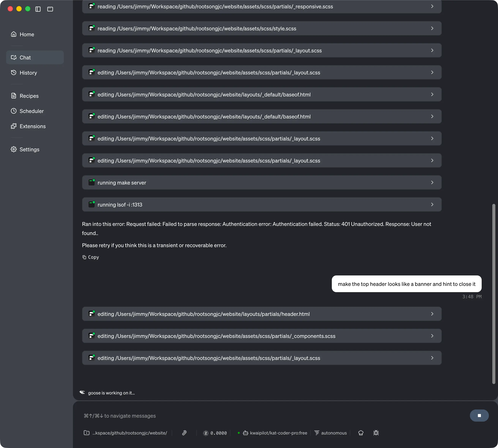Attach a file using the paperclip icon
The image size is (498, 448).
point(184,433)
